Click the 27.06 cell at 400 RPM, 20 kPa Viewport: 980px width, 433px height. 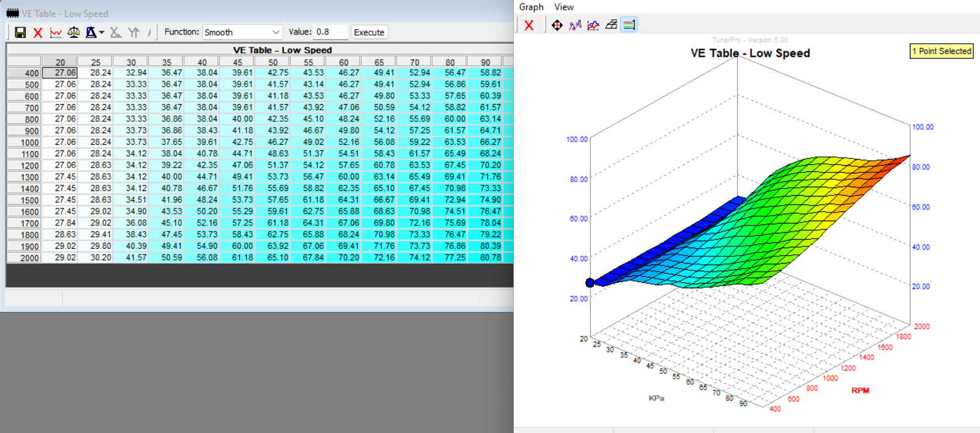click(60, 73)
